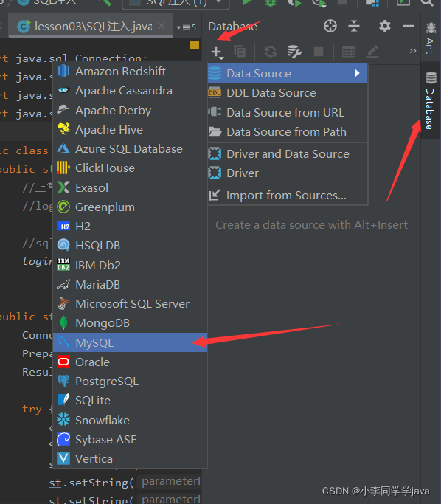Click the refresh database icon
The height and width of the screenshot is (504, 441).
[271, 52]
